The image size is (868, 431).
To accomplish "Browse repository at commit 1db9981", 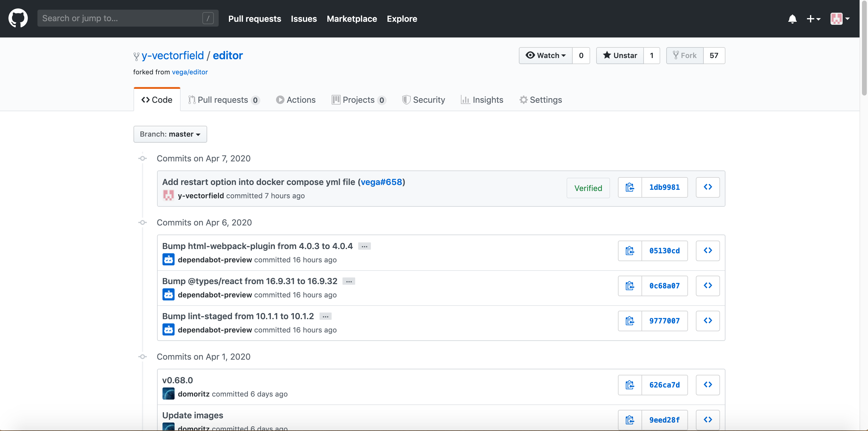I will (708, 187).
